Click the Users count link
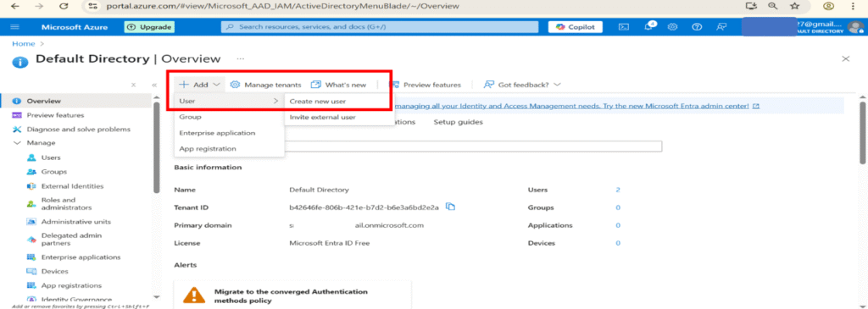 coord(618,190)
